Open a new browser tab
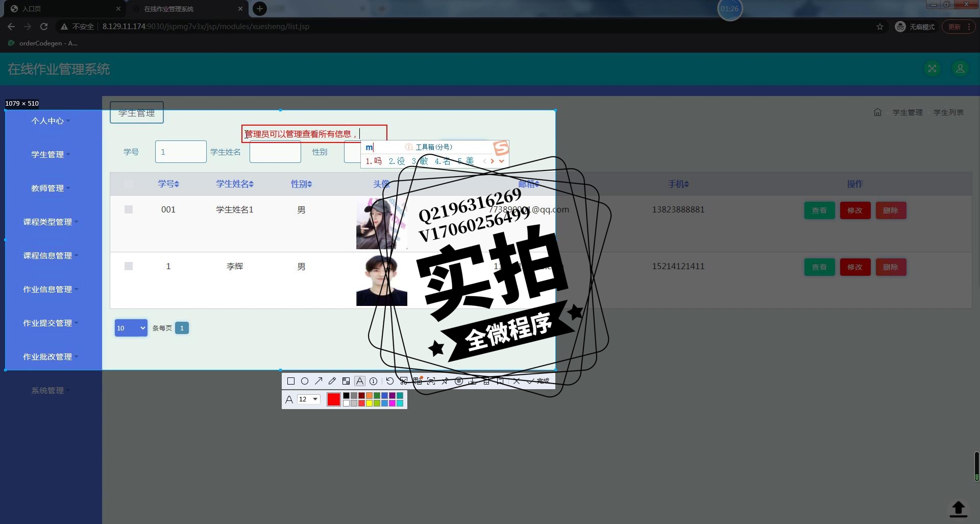Viewport: 980px width, 524px height. [x=260, y=9]
